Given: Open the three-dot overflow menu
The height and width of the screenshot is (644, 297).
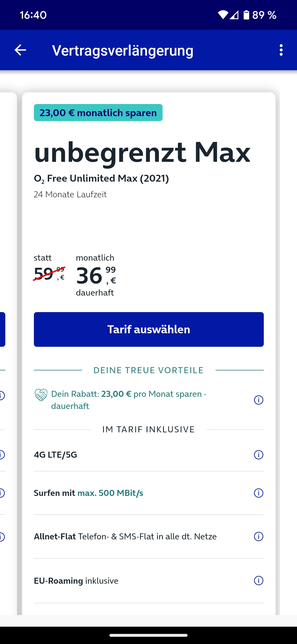Looking at the screenshot, I should tap(281, 50).
